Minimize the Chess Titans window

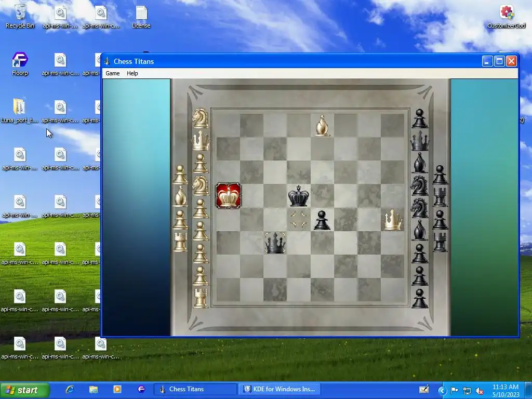(x=487, y=61)
